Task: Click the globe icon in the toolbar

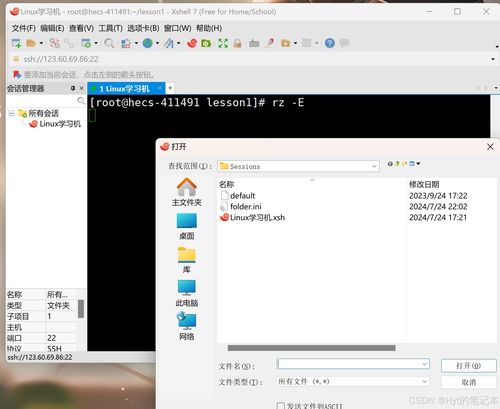Action: (148, 43)
